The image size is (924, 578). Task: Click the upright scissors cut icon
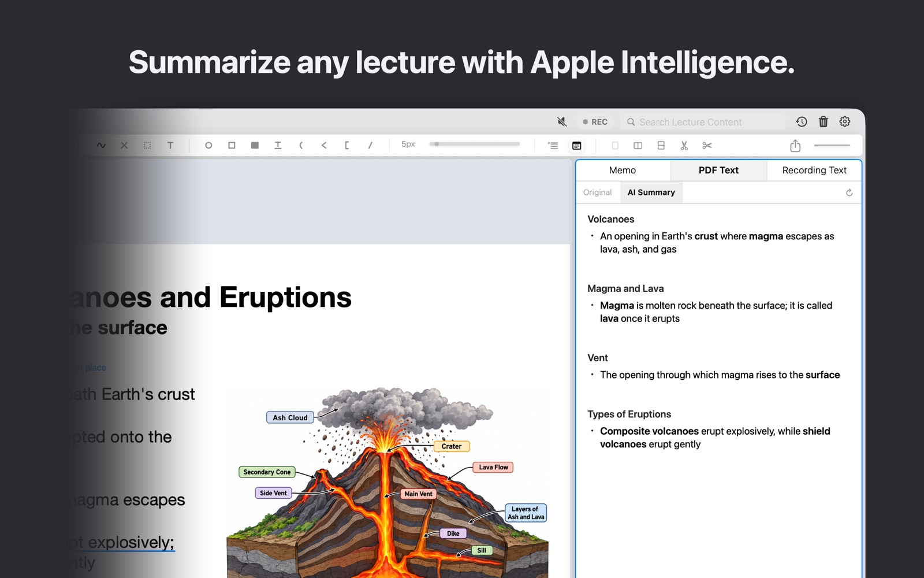coord(684,145)
